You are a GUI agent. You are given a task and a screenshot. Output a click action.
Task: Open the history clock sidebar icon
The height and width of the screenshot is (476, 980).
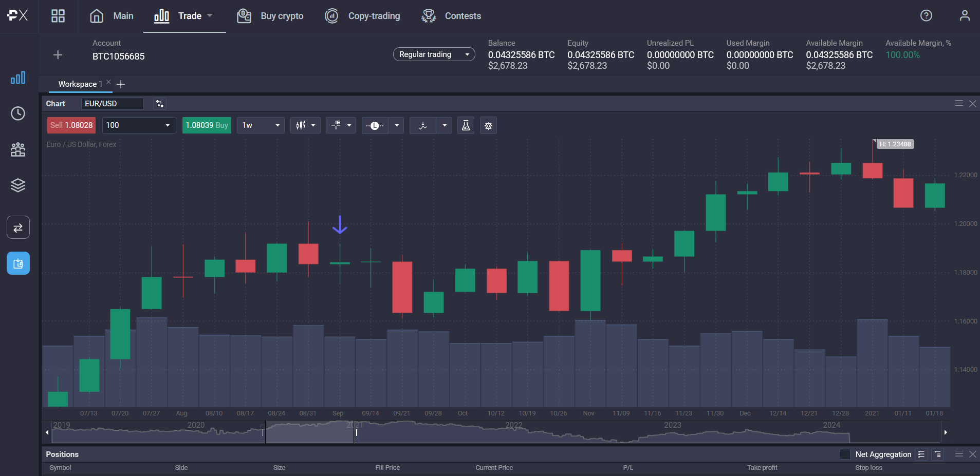click(x=18, y=113)
